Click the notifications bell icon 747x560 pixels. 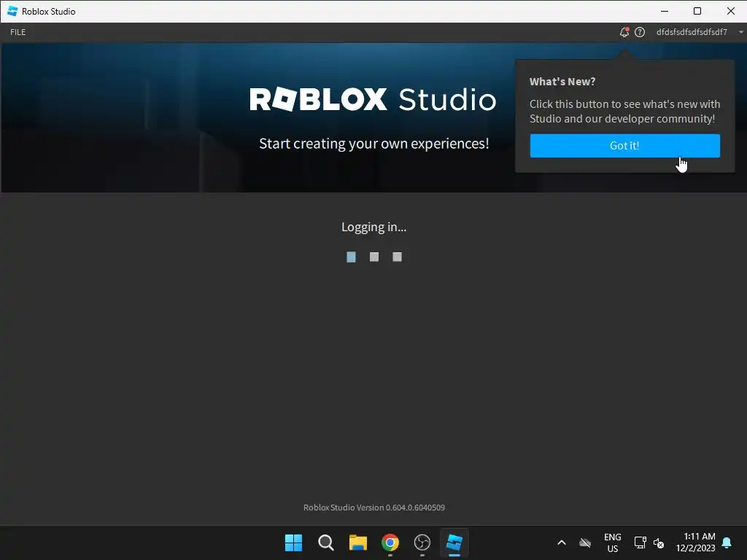pos(624,32)
